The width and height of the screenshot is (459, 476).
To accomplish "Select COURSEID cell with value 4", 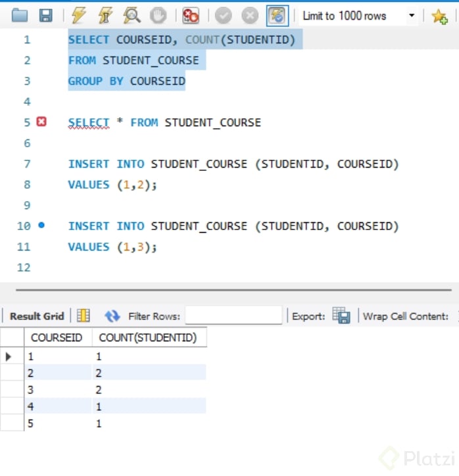I will 58,406.
